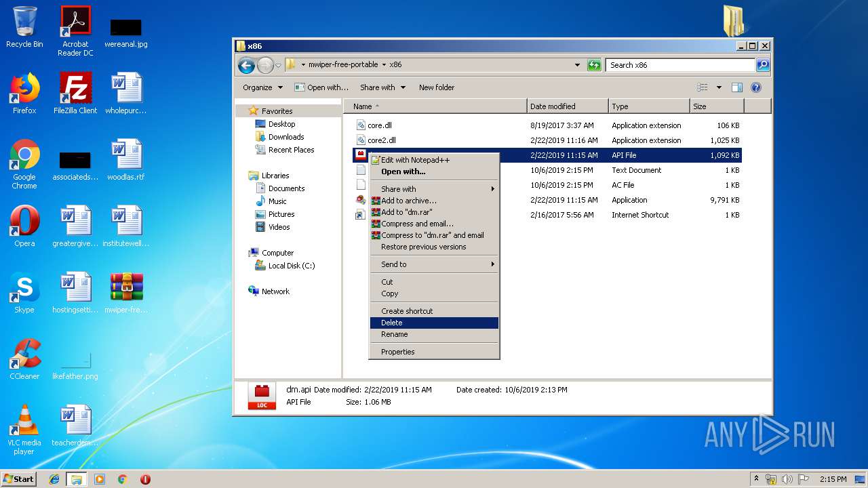Change view layout icon
The image size is (868, 488).
pyautogui.click(x=703, y=87)
